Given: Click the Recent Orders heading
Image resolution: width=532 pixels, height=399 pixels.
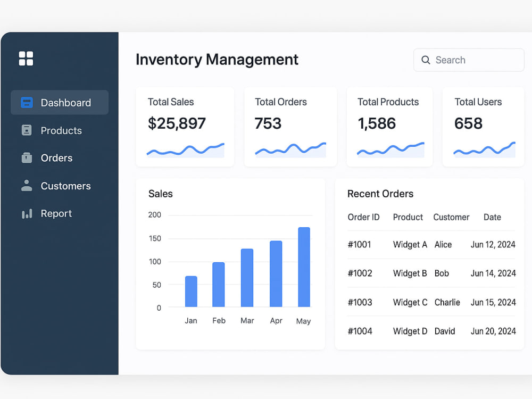Looking at the screenshot, I should 380,194.
